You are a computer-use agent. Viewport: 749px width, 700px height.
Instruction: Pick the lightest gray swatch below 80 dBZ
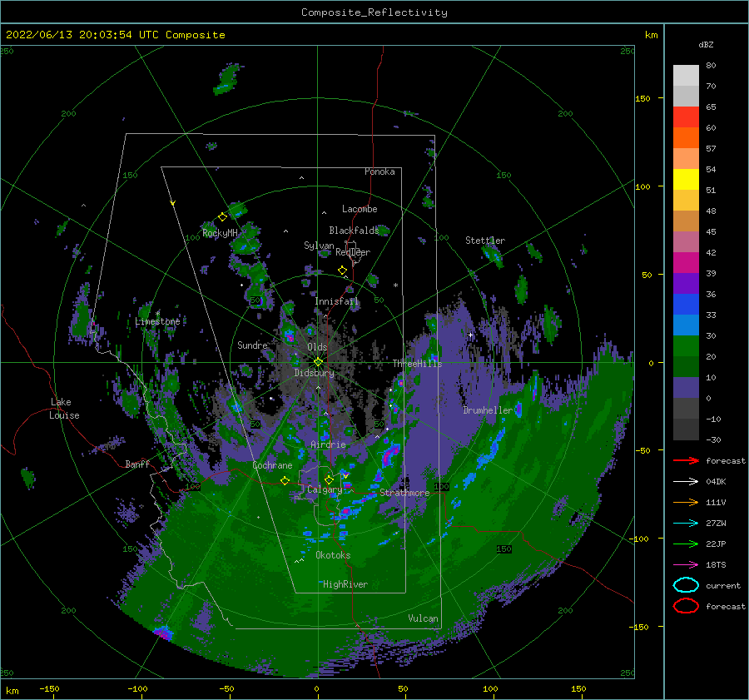tap(686, 75)
